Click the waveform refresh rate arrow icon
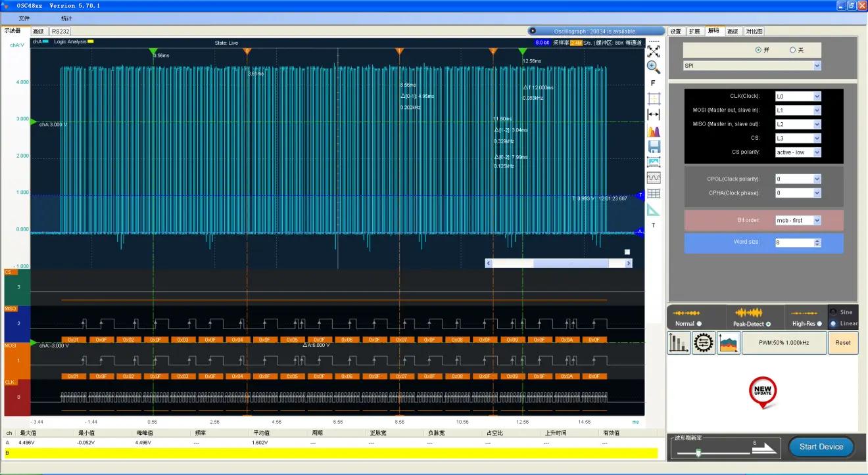The image size is (868, 475). 764,449
